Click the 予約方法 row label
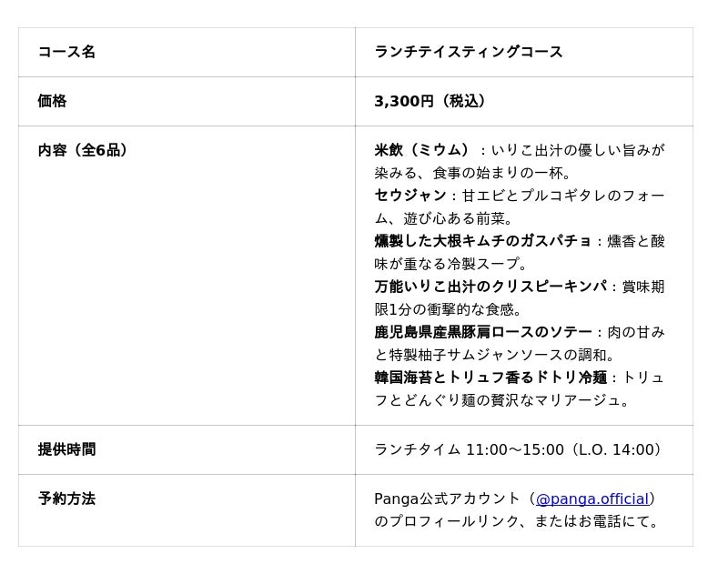Viewport: 728px width, 574px height. click(x=66, y=498)
